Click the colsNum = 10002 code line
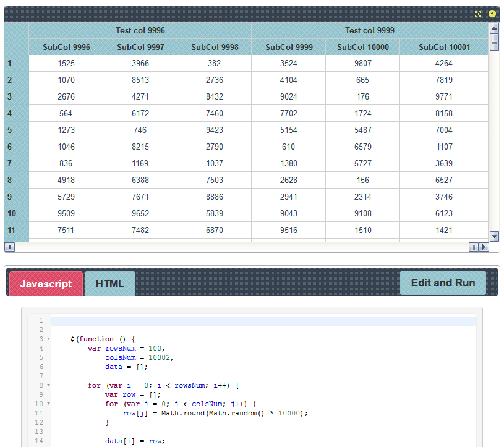Screen dimensions: 504x447 tap(139, 358)
